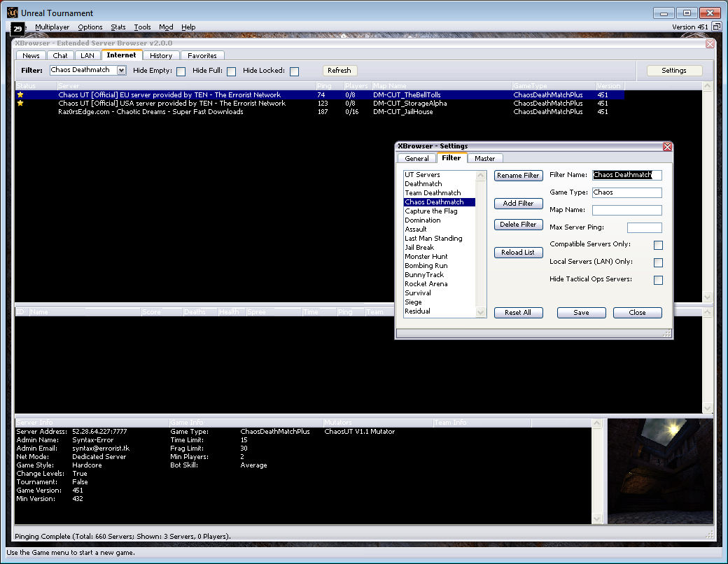Click the Game Type input field
Screen dimensions: 728x564
coord(626,192)
